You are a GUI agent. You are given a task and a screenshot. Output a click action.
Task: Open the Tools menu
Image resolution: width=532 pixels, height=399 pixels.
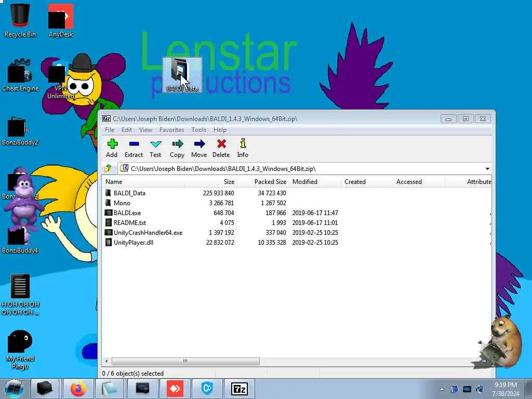(x=198, y=130)
